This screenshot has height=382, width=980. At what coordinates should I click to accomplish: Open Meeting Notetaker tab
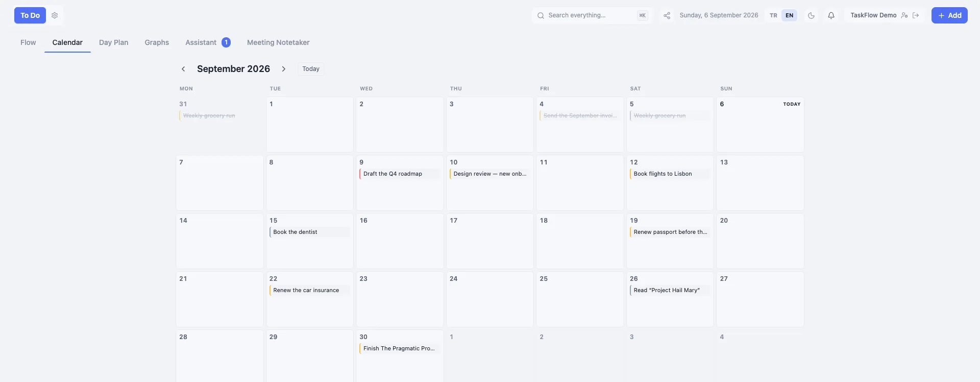tap(278, 42)
